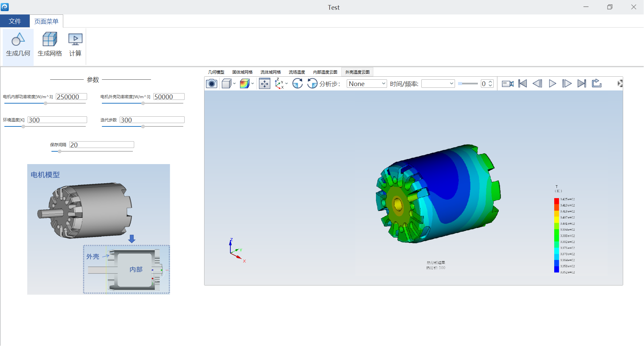
Task: Click the temperature color legend bar
Action: pyautogui.click(x=557, y=235)
